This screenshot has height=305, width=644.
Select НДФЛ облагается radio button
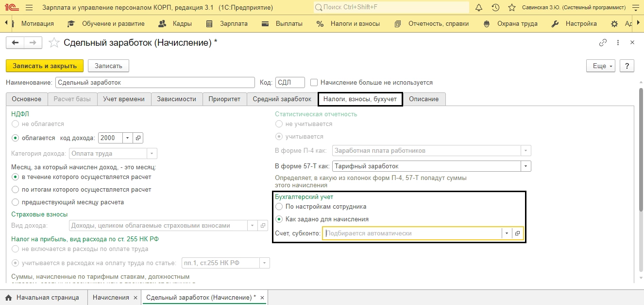(16, 138)
